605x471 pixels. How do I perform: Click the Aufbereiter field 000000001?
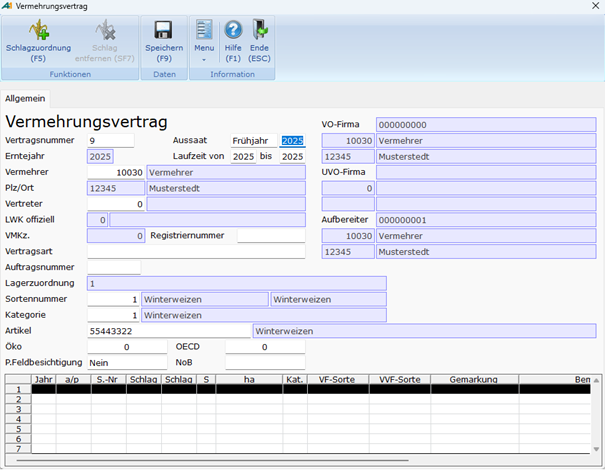pyautogui.click(x=486, y=220)
